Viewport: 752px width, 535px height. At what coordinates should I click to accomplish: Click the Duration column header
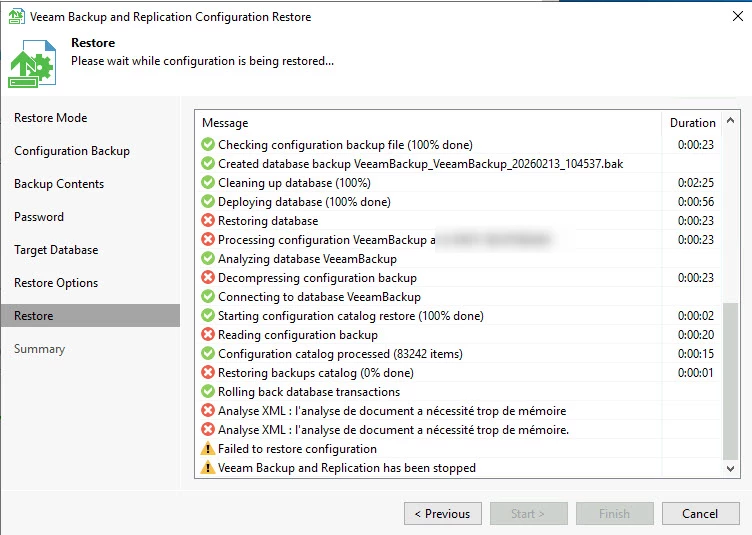coord(692,123)
